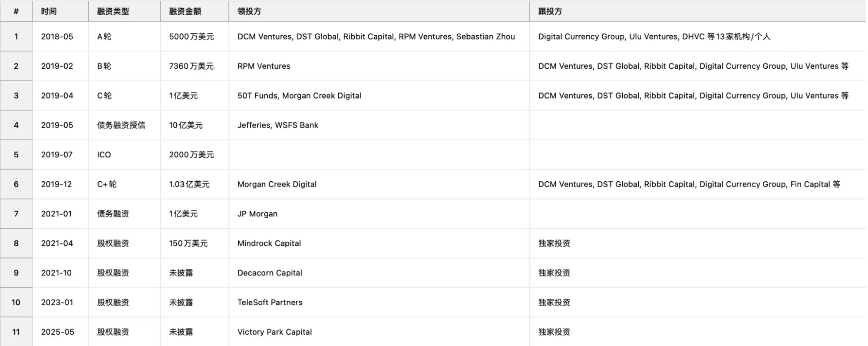The image size is (868, 346).
Task: Select the 债务融资授信 cell
Action: [125, 125]
